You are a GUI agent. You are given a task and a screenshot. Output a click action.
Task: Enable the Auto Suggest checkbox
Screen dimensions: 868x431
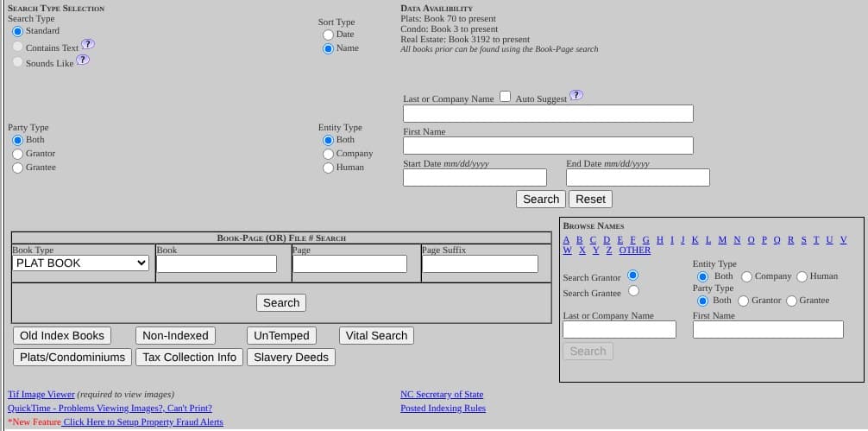click(x=505, y=97)
